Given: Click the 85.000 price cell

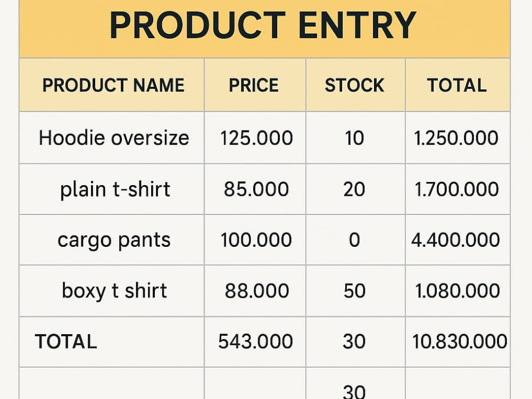Looking at the screenshot, I should coord(255,189).
